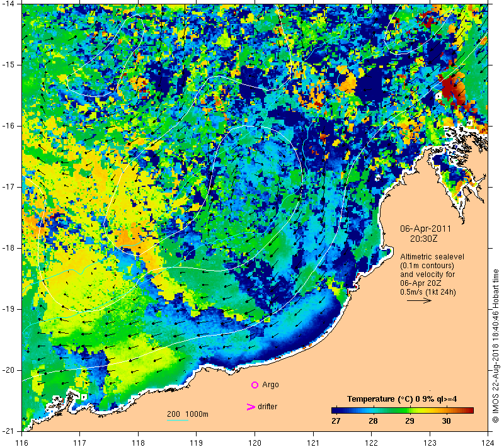
Task: Click the colorbar value '29'
Action: [x=409, y=421]
